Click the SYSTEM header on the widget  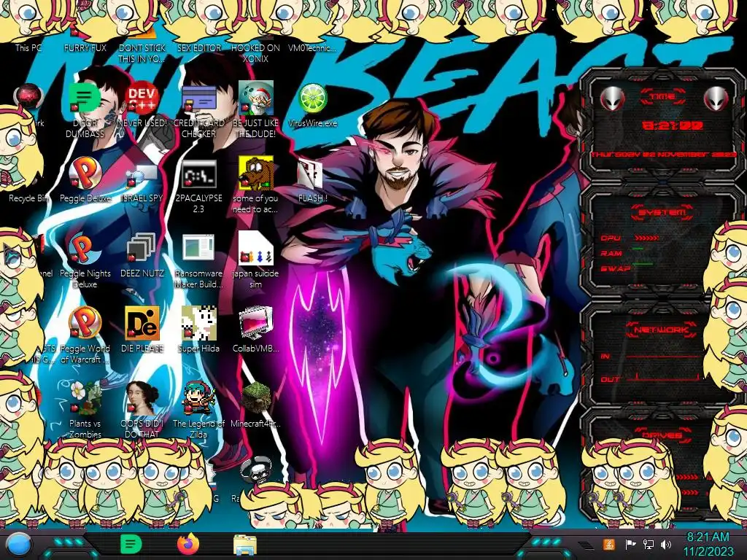tap(662, 212)
